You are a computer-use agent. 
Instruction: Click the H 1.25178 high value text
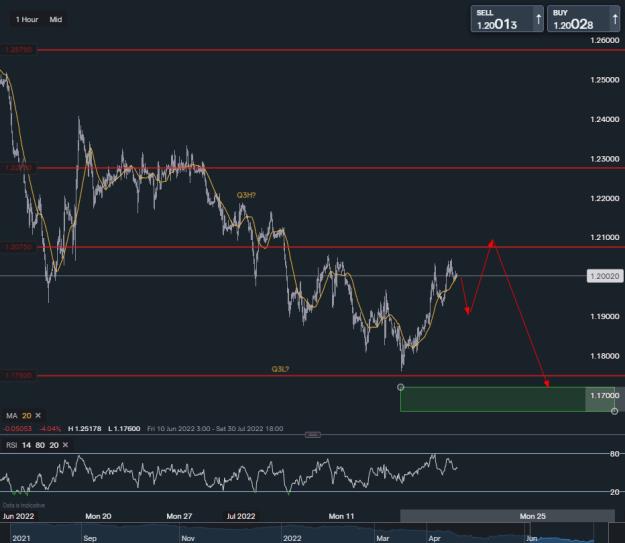tap(85, 429)
